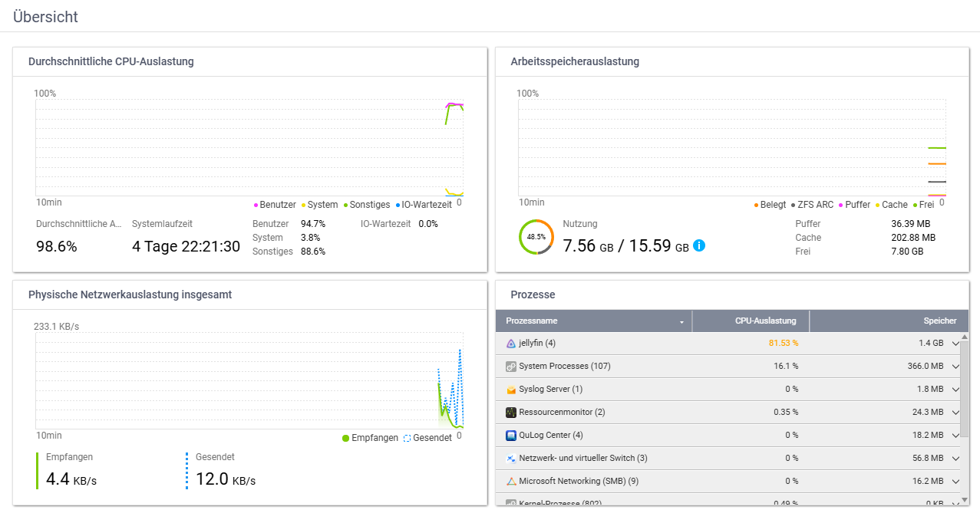980x510 pixels.
Task: Expand the System Processes row
Action: click(955, 367)
